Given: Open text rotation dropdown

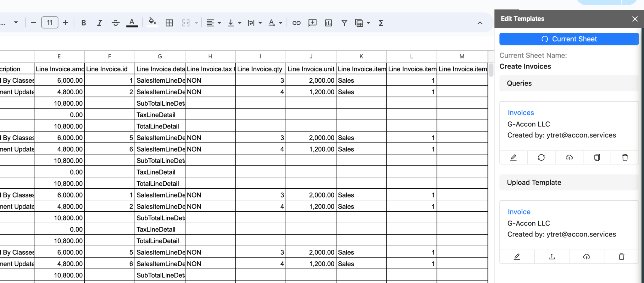Looking at the screenshot, I should coord(275,23).
